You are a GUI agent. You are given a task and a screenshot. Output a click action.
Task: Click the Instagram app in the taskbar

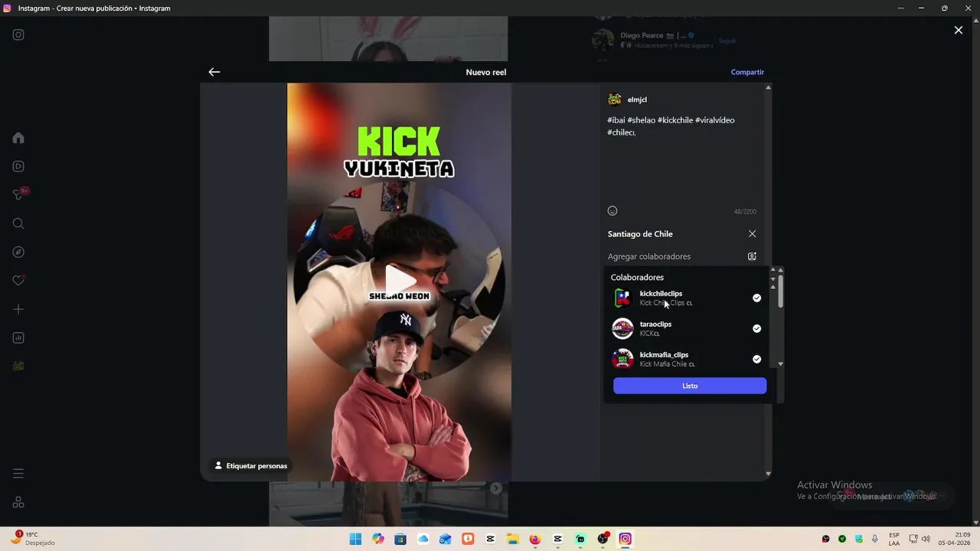(x=626, y=539)
